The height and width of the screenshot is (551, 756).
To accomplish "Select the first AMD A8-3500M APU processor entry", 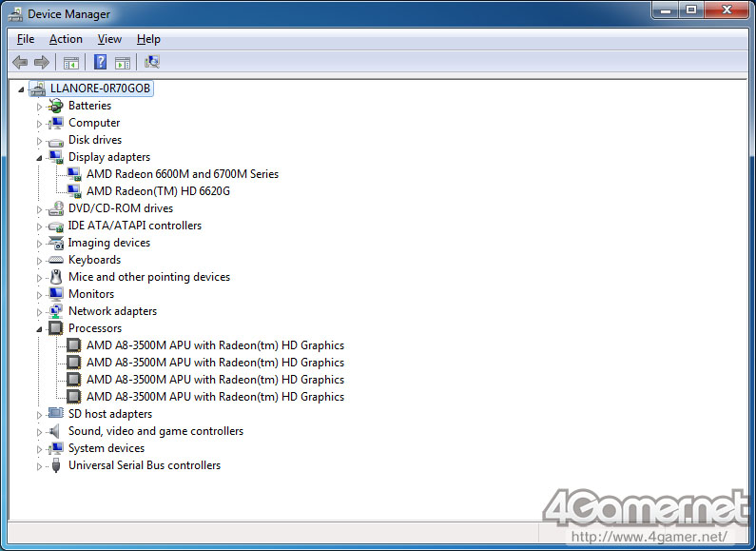I will (215, 345).
